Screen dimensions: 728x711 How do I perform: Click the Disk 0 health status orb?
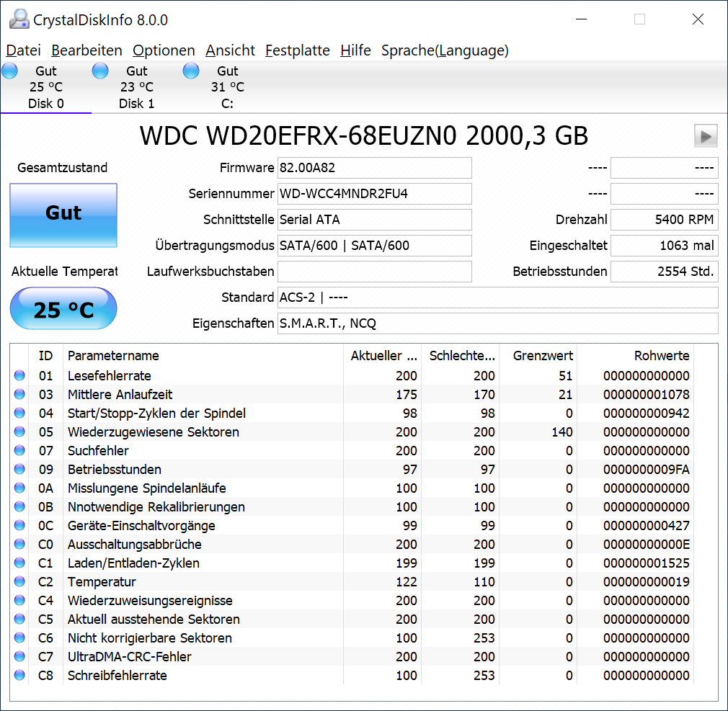[10, 71]
